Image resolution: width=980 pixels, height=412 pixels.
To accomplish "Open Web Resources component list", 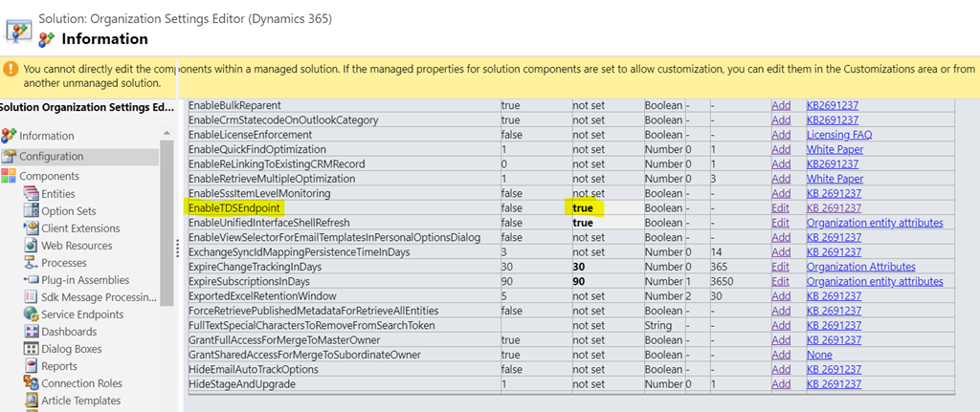I will [77, 246].
